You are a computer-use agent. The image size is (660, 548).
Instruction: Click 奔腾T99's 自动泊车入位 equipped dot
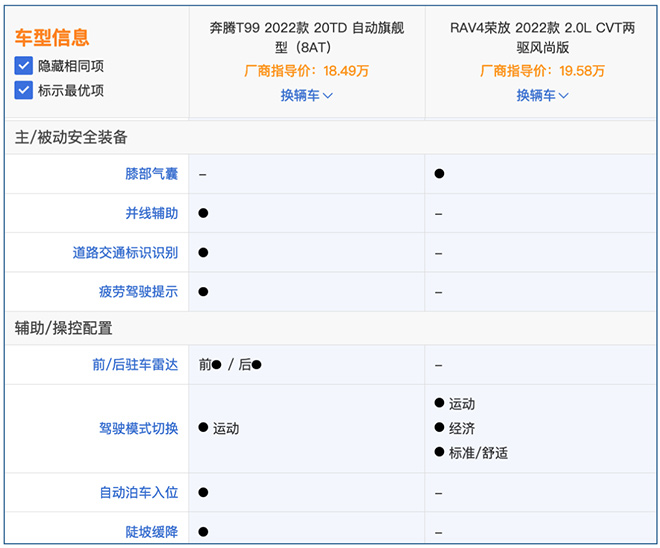click(x=203, y=492)
